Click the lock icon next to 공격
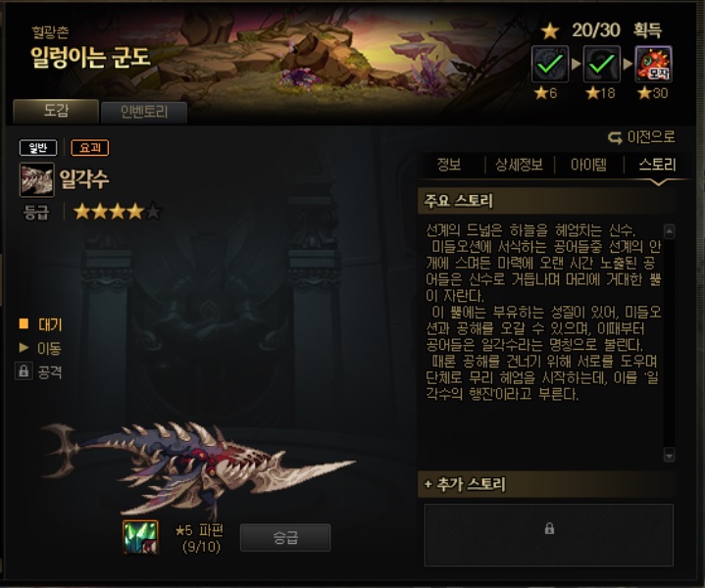The height and width of the screenshot is (588, 705). pos(24,371)
